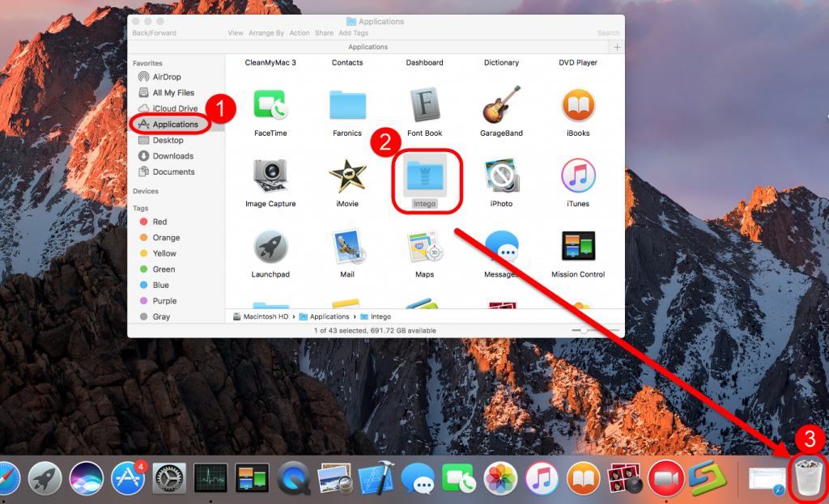
Task: Open the Share toolbar menu
Action: point(324,33)
